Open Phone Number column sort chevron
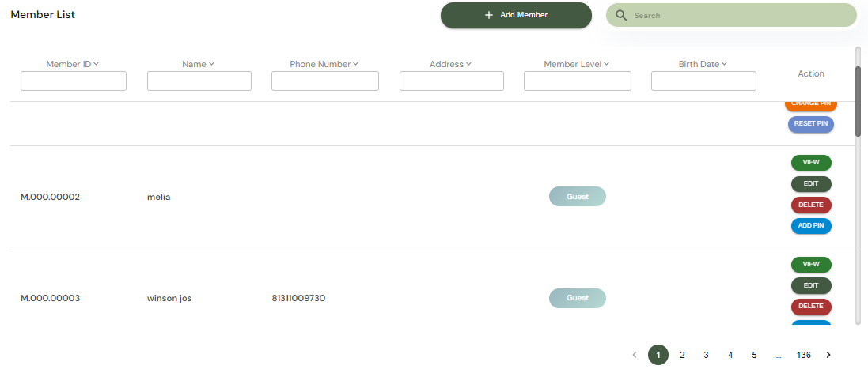 click(355, 64)
